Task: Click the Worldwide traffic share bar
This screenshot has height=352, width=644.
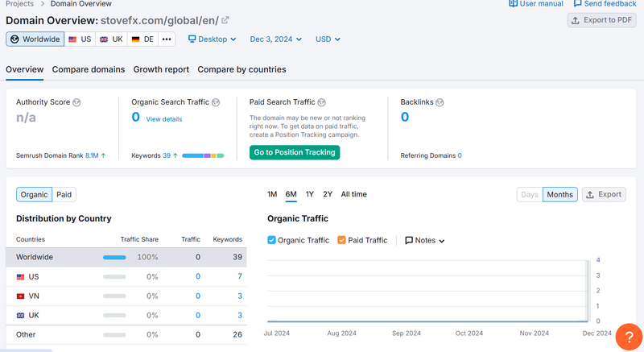Action: [114, 258]
